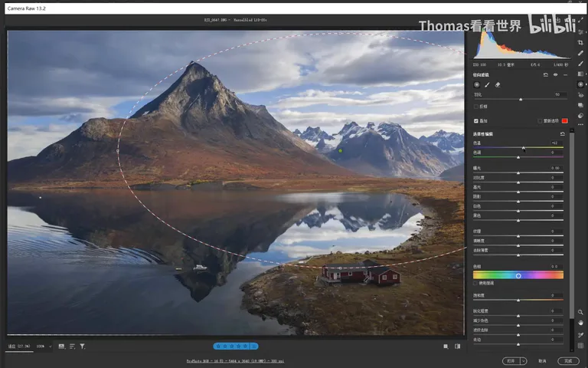Toggle single view mode icon
The width and height of the screenshot is (588, 368).
(x=446, y=347)
